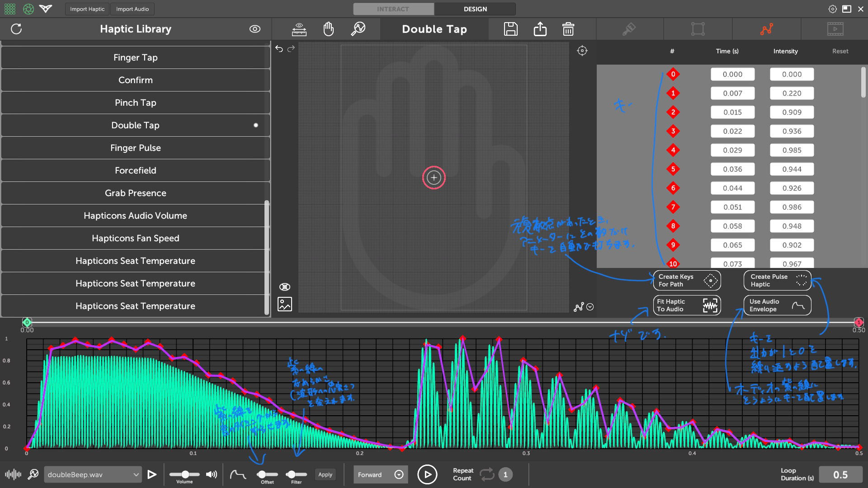Click the center target crosshair icon
868x488 pixels.
click(x=582, y=51)
